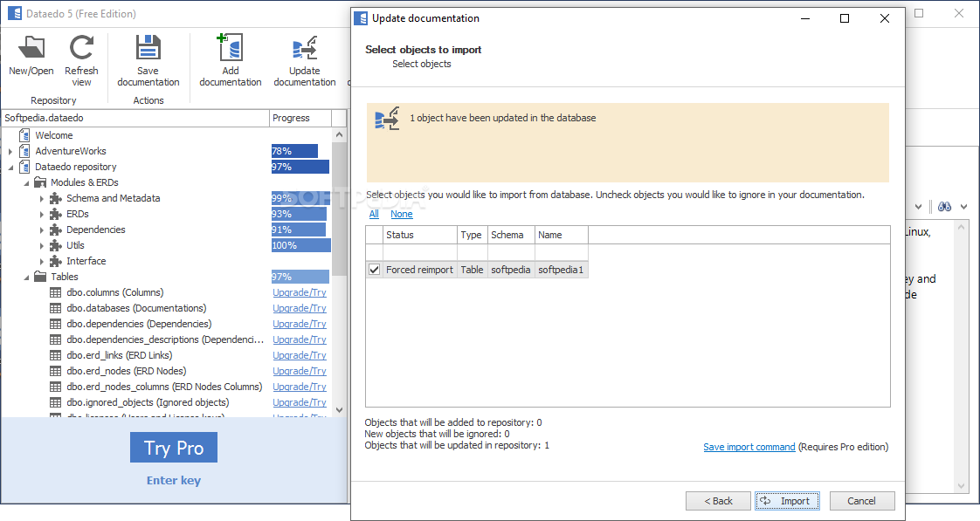Open the New/Open repository tool
The width and height of the screenshot is (980, 521).
pos(31,56)
